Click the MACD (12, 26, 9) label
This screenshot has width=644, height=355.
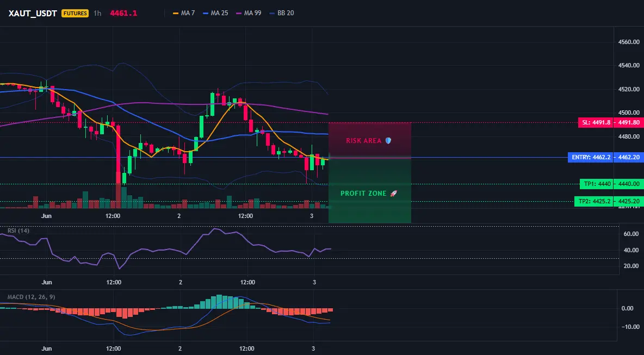pyautogui.click(x=31, y=297)
